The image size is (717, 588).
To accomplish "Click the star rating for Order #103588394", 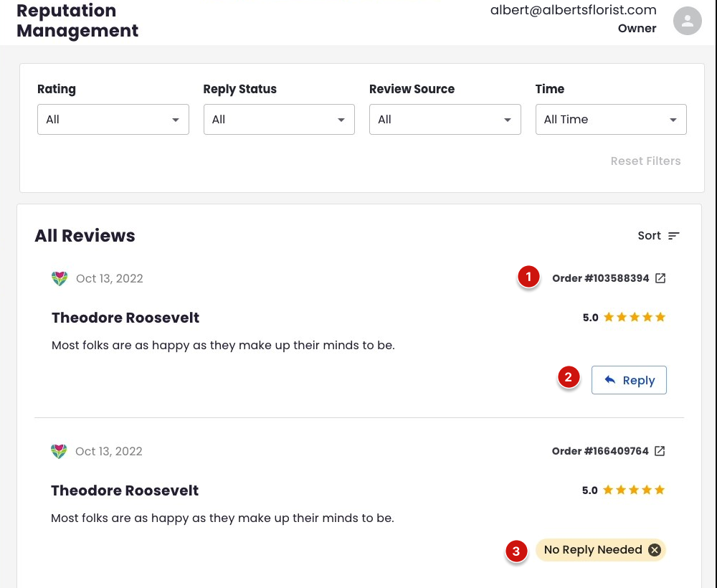I will 635,318.
